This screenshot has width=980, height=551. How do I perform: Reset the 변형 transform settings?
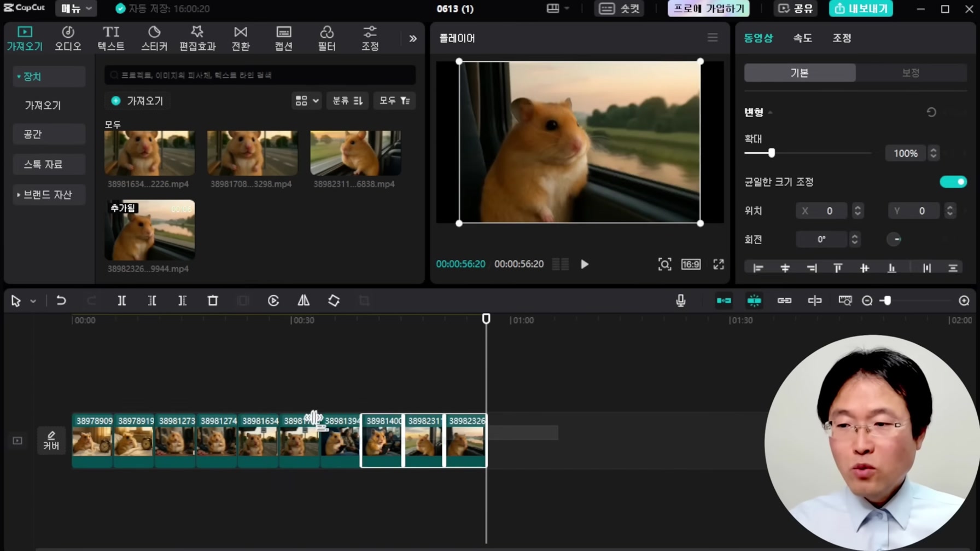pyautogui.click(x=931, y=112)
